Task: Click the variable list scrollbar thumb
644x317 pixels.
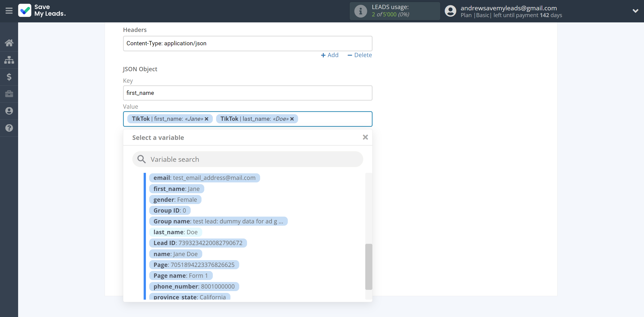Action: tap(369, 267)
